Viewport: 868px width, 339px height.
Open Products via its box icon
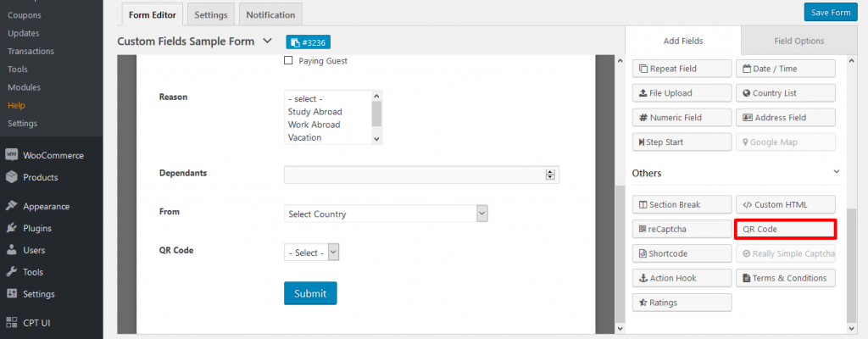[x=12, y=177]
